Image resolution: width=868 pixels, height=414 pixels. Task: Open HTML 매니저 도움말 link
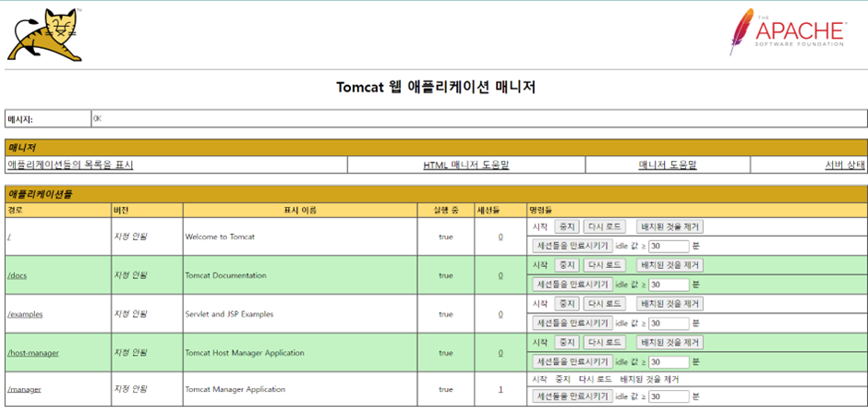pos(466,164)
